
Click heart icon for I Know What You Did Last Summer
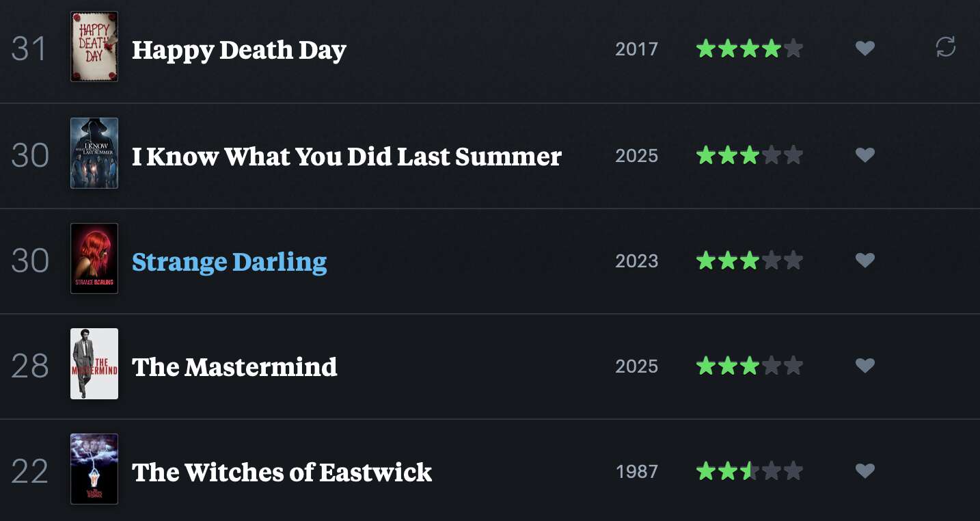[865, 155]
